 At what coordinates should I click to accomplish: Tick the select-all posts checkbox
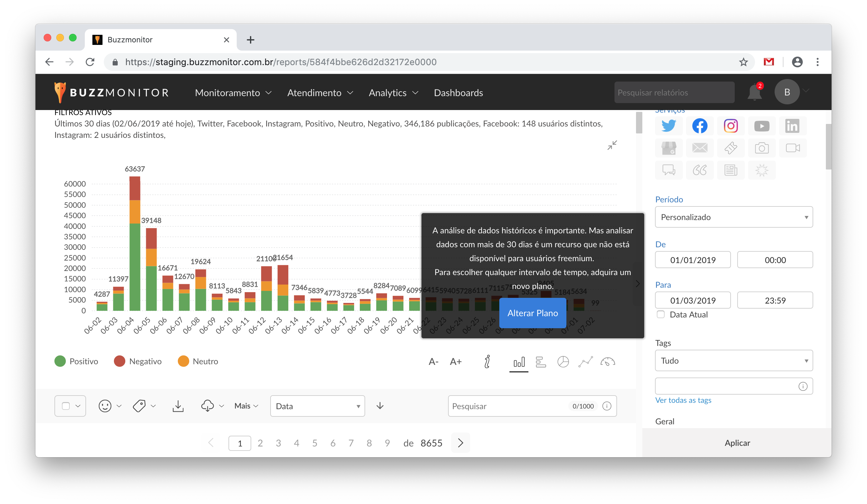tap(66, 406)
